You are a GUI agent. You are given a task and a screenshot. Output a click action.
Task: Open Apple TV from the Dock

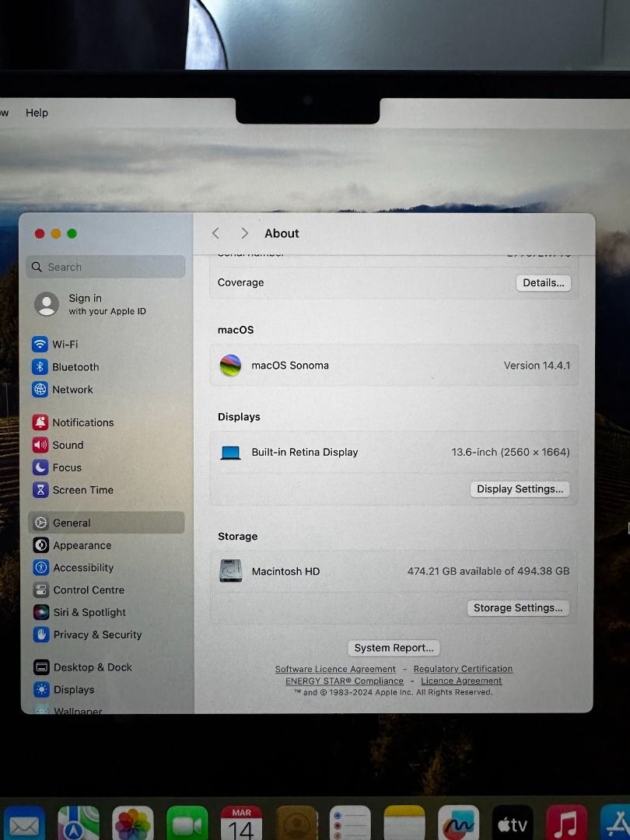tap(513, 823)
